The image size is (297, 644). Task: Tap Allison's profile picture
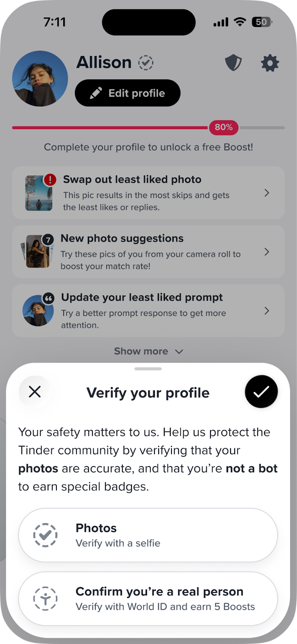click(x=40, y=78)
